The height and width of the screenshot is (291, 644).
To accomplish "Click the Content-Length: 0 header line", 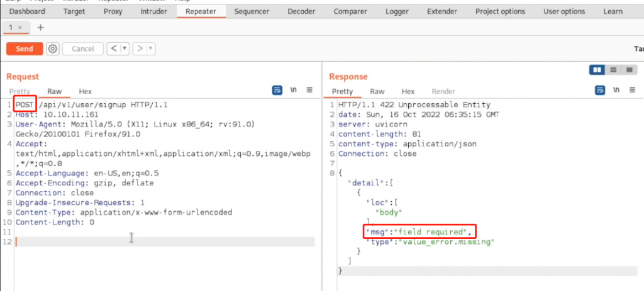I will point(55,222).
